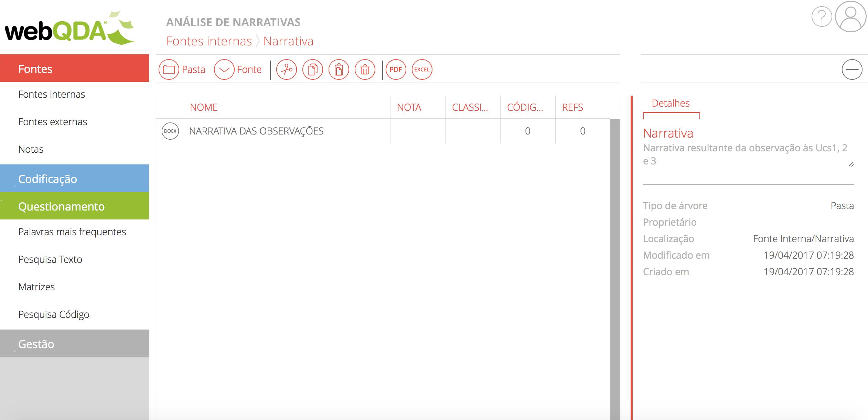Open the user profile icon

tap(851, 17)
